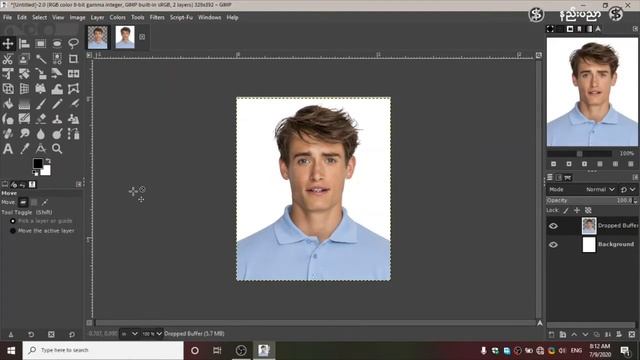
Task: Select the Eraser tool
Action: tap(40, 119)
